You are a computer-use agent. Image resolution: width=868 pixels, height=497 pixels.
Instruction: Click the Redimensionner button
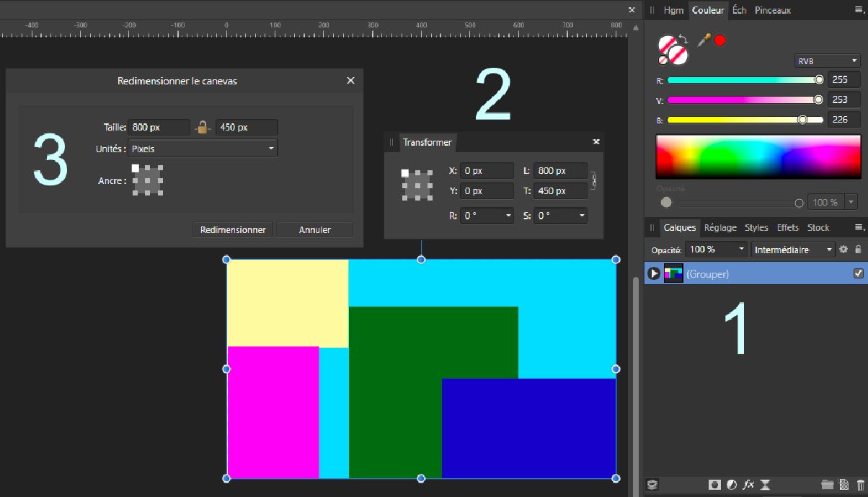point(233,229)
